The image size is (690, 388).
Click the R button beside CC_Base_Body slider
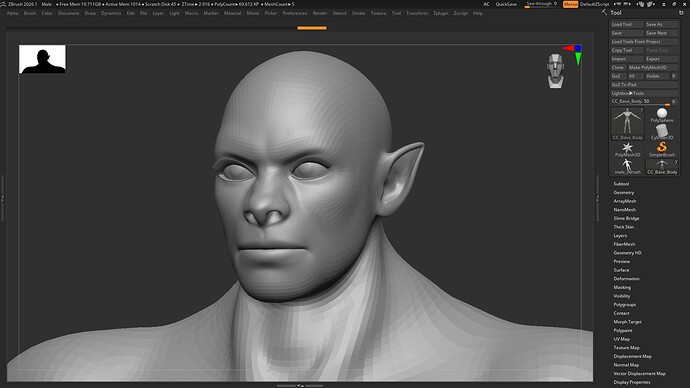(674, 102)
